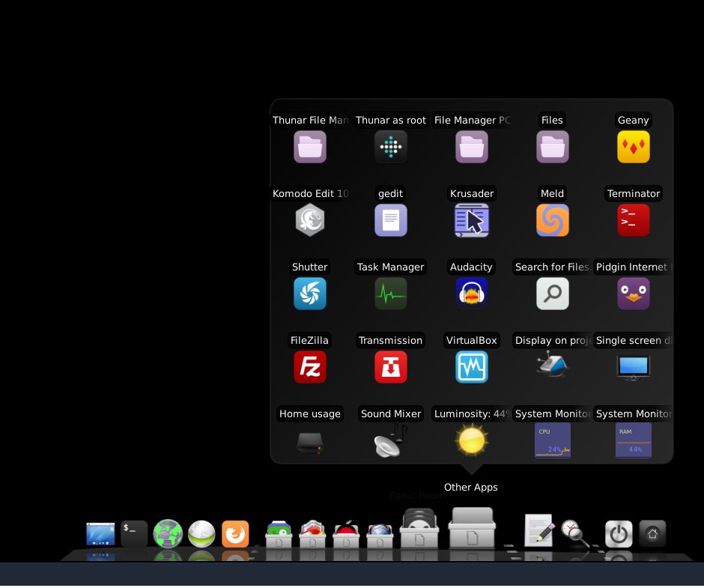Open Transmission torrent client
Image resolution: width=704 pixels, height=588 pixels.
[391, 367]
